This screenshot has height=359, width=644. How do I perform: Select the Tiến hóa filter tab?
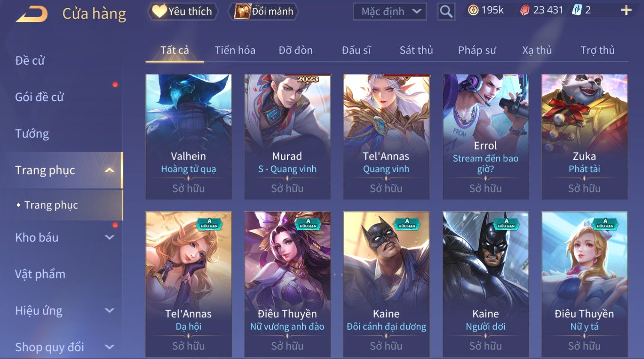pyautogui.click(x=235, y=50)
